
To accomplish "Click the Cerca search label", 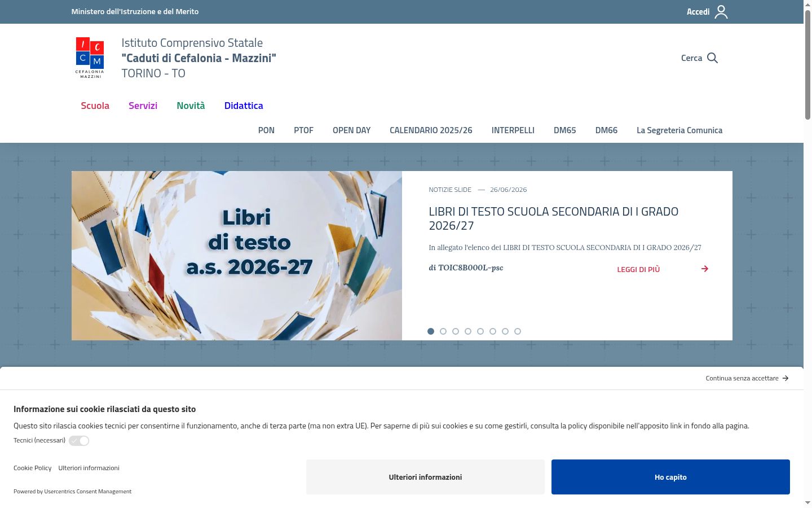I will coord(691,58).
